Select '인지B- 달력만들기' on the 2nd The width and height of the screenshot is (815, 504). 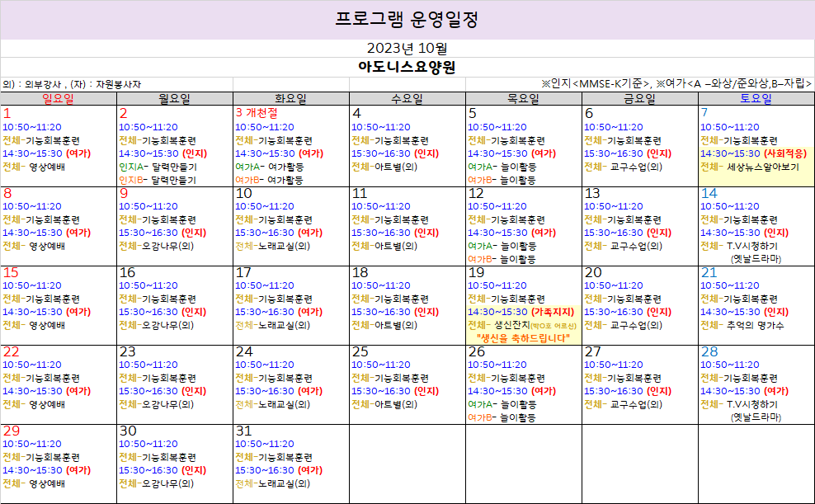point(158,181)
